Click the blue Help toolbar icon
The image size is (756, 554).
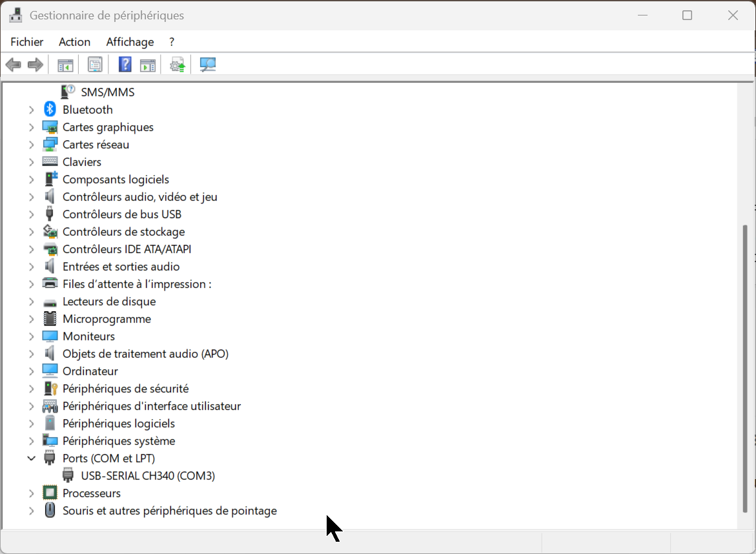125,65
